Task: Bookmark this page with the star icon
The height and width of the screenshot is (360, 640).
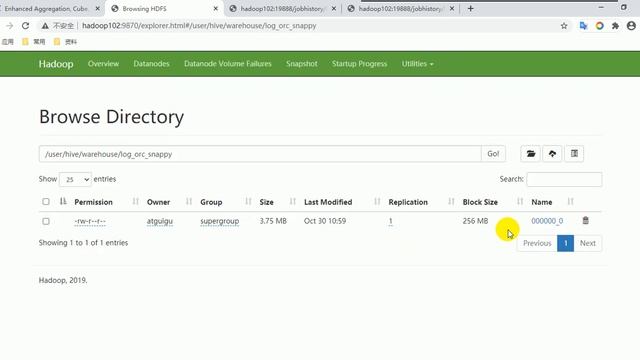Action: pos(564,26)
